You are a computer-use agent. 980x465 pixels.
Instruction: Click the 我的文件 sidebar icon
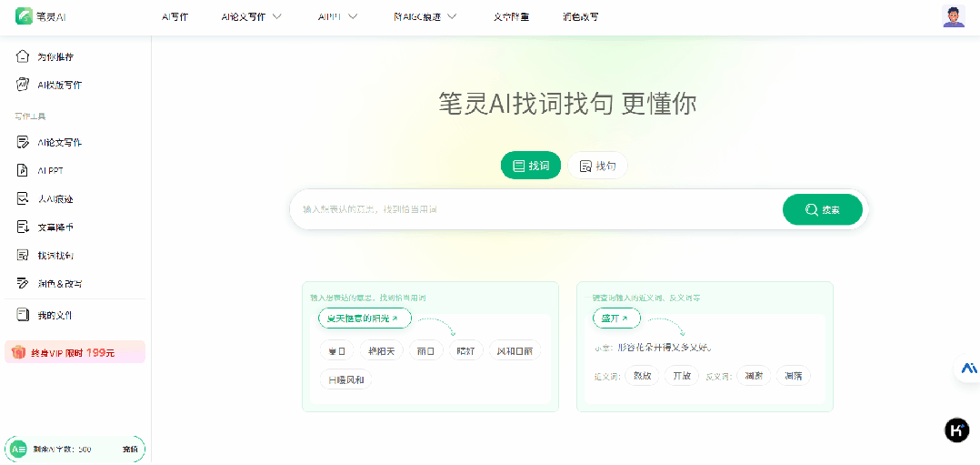click(23, 315)
